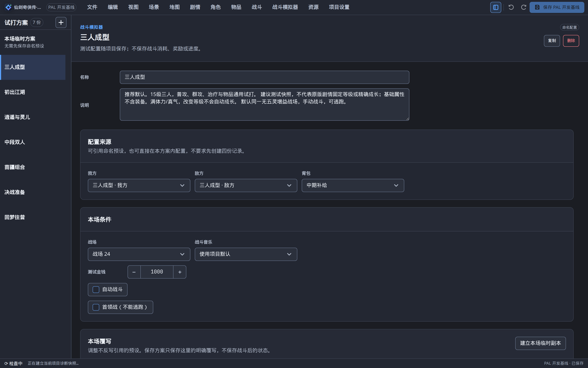Open the 战场 dropdown showing 战场 24
588x368 pixels.
(x=139, y=254)
